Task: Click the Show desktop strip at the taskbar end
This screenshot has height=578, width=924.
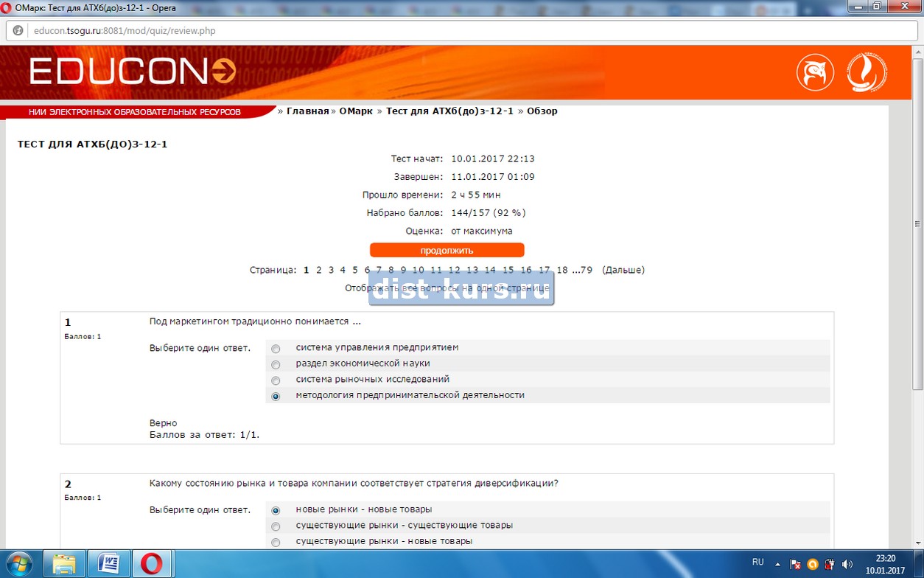Action: (x=919, y=564)
